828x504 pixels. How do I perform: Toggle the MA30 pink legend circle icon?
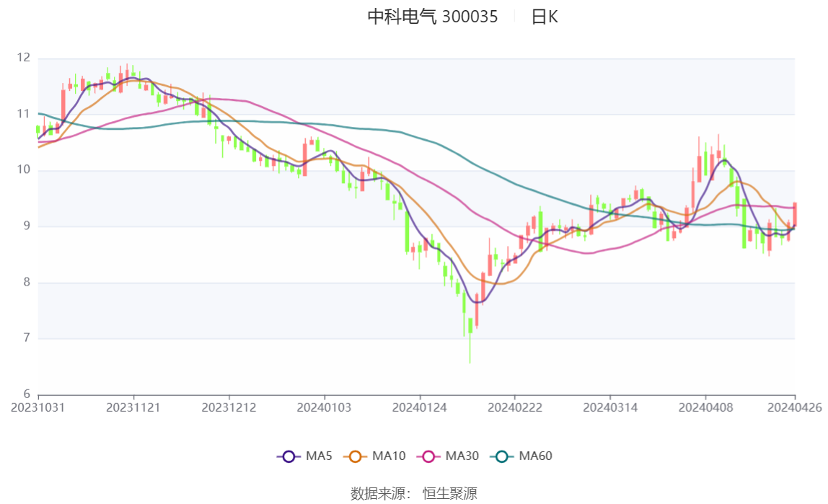pos(428,456)
